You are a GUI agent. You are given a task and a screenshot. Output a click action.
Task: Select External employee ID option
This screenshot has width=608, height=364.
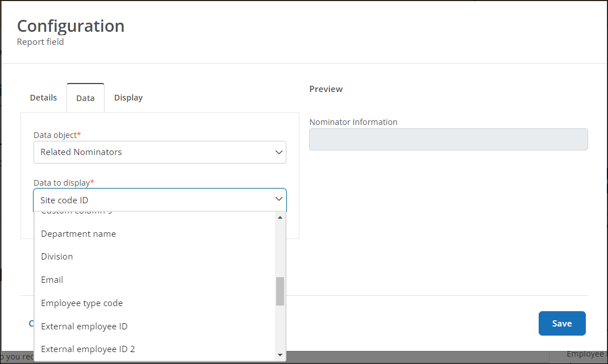tap(155, 327)
